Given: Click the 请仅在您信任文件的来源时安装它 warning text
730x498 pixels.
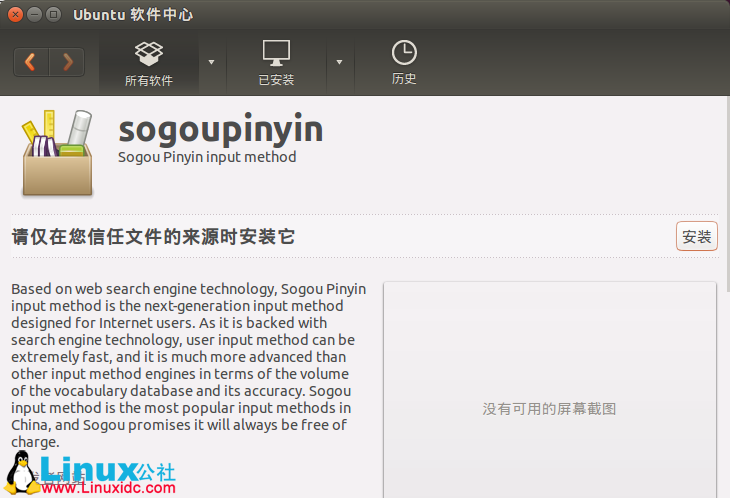Looking at the screenshot, I should [x=153, y=236].
